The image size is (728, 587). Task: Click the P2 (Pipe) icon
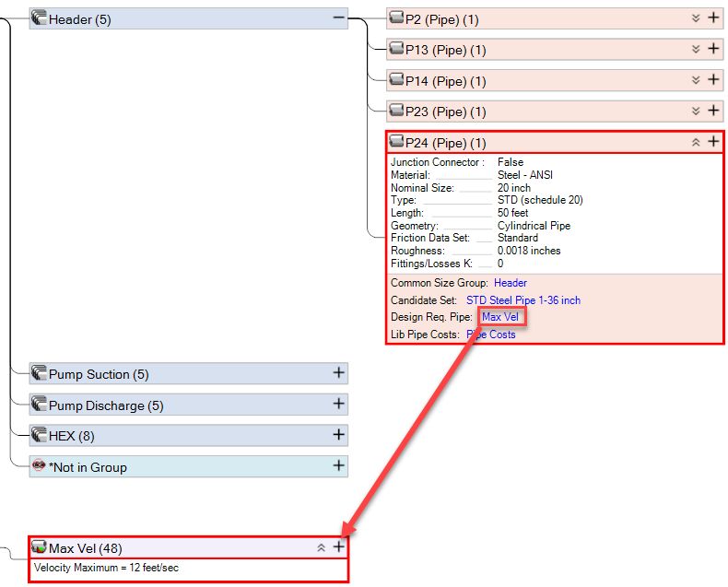[396, 18]
